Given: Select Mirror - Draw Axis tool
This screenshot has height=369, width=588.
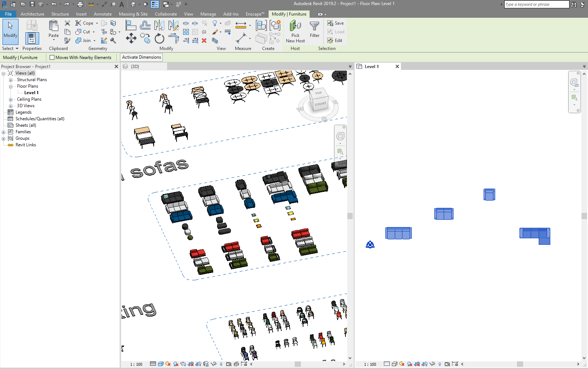Looking at the screenshot, I should (173, 25).
